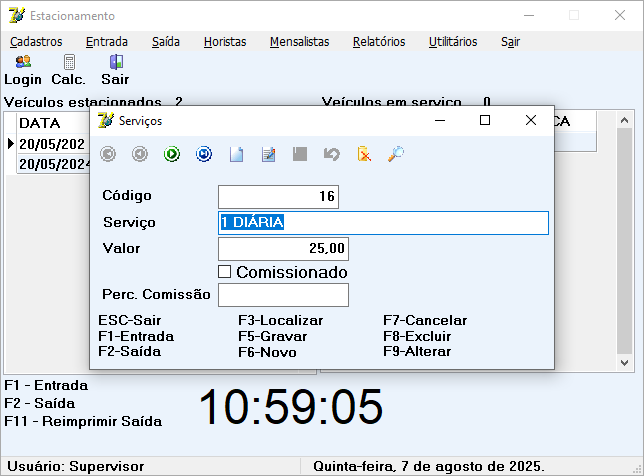644x476 pixels.
Task: Open the Cadastros menu
Action: click(36, 42)
